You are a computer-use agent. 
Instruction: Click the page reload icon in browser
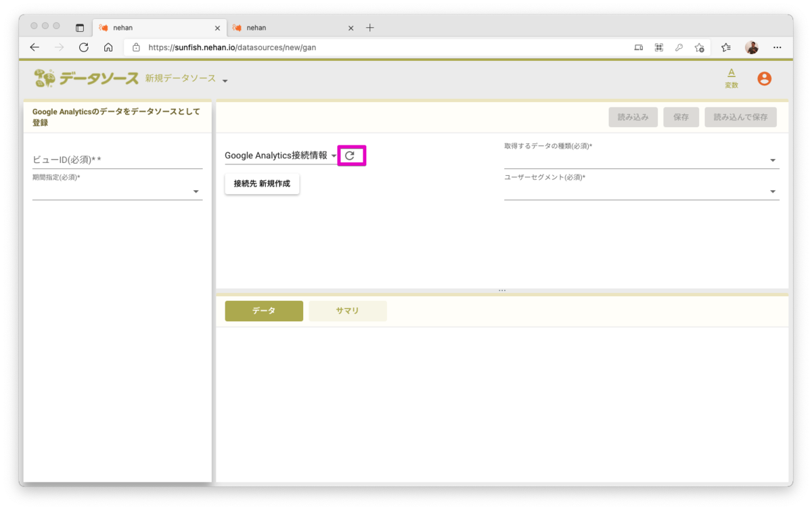(x=83, y=47)
